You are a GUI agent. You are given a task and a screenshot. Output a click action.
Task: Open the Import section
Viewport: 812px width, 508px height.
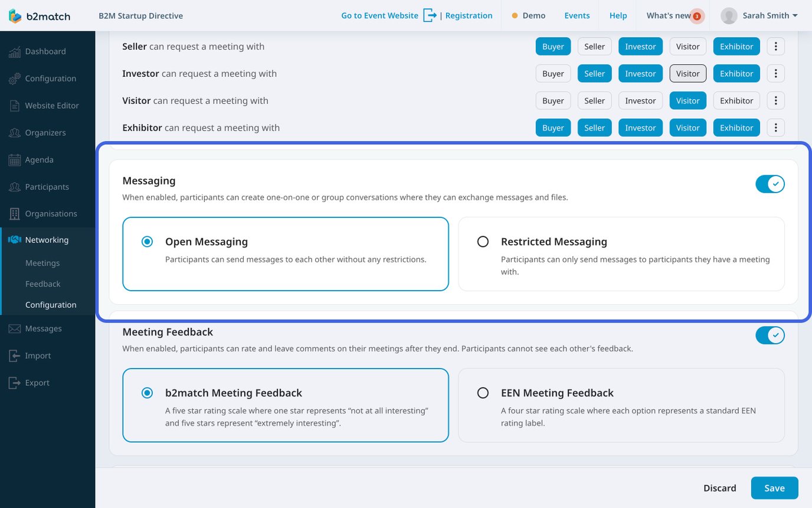[38, 355]
